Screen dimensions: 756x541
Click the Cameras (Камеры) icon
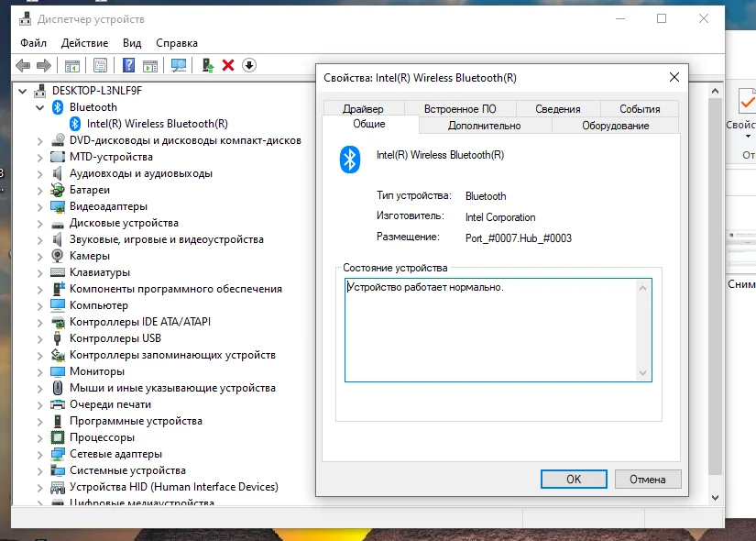[x=58, y=256]
